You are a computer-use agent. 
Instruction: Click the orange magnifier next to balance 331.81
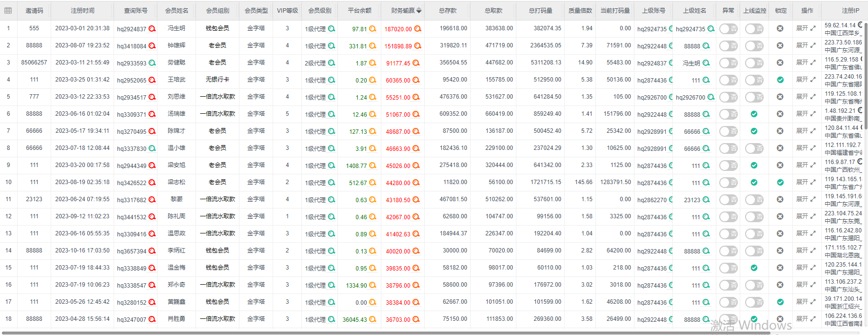[x=373, y=46]
